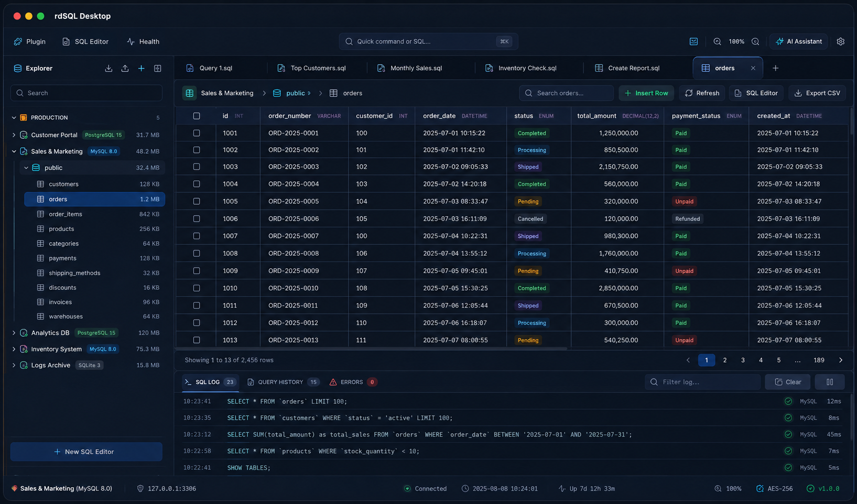The image size is (857, 504).
Task: Open AI Assistant
Action: [798, 41]
